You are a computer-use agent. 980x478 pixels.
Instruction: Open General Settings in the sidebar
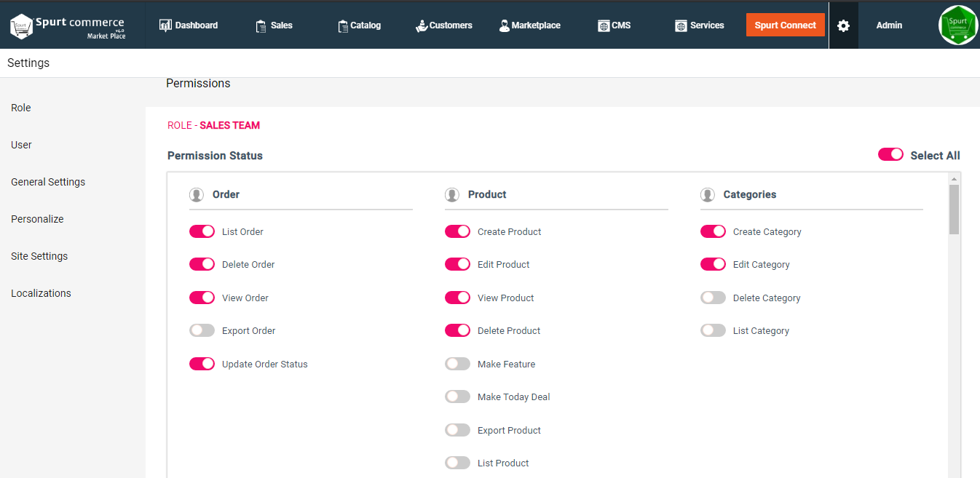[x=48, y=182]
